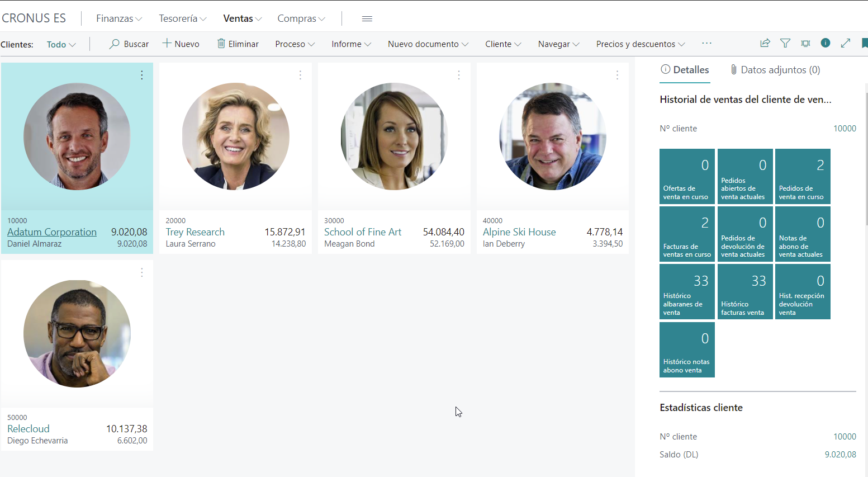
Task: Click Nº cliente 10000 in sales history
Action: click(845, 129)
